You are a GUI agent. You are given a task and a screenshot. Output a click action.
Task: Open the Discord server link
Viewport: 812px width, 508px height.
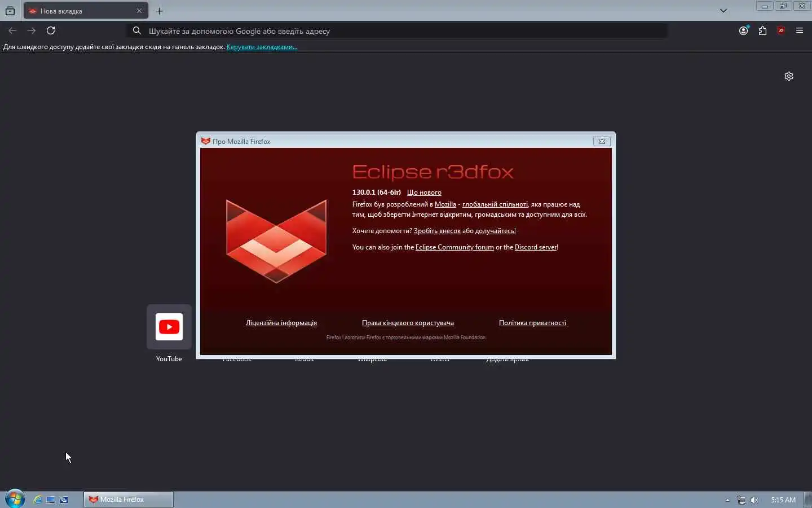536,247
